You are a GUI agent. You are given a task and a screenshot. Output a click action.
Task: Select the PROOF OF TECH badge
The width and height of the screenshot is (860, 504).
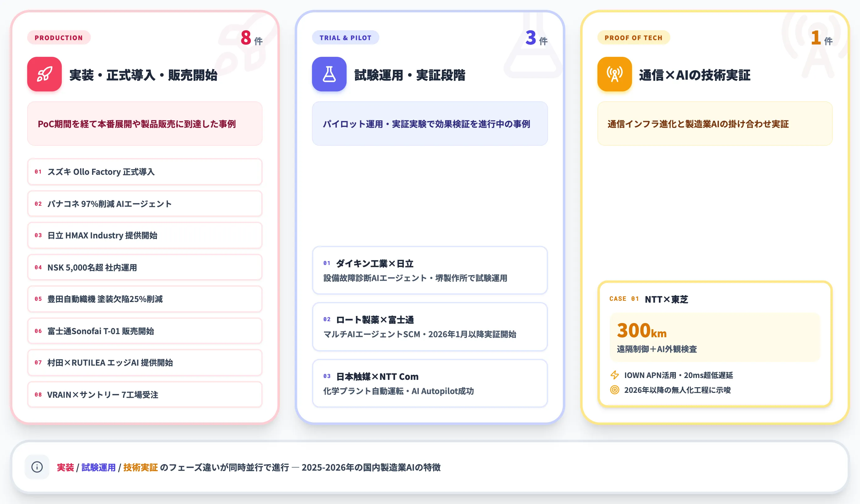[x=633, y=38]
